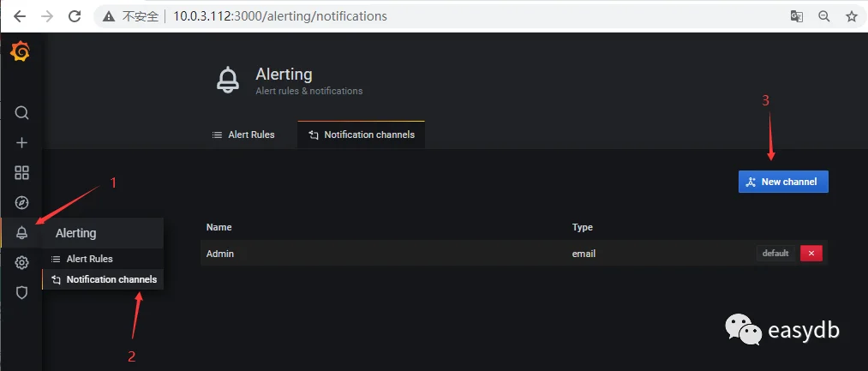Viewport: 868px width, 371px height.
Task: Create a New channel
Action: pos(783,182)
